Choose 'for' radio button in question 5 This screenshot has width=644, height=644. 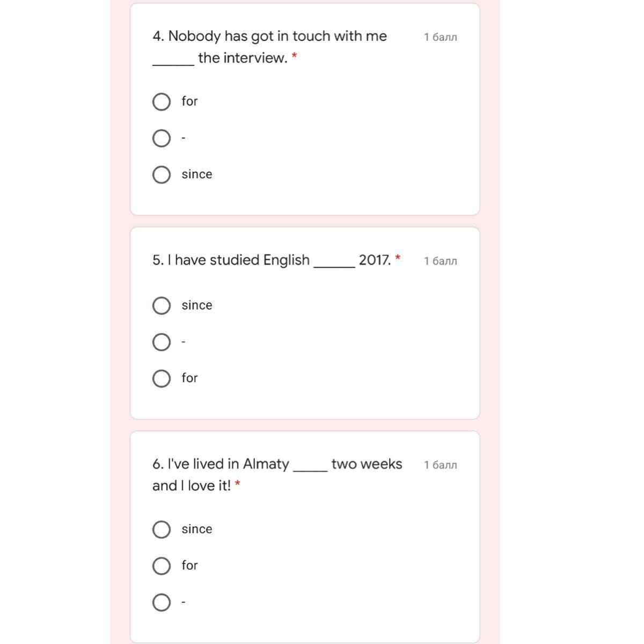tap(162, 378)
